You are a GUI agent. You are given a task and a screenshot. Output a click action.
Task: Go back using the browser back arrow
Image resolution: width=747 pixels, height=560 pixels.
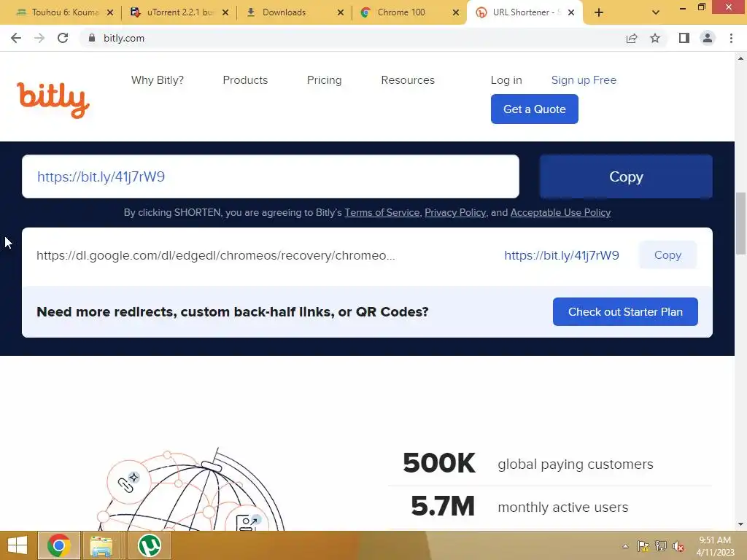[x=16, y=38]
